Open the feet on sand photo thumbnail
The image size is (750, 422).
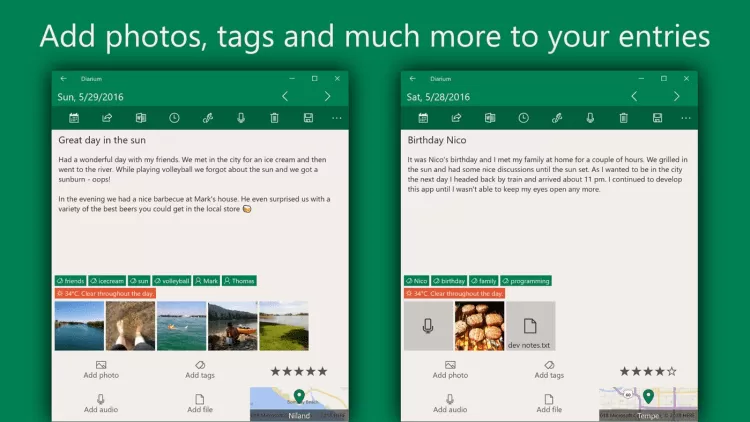click(131, 326)
